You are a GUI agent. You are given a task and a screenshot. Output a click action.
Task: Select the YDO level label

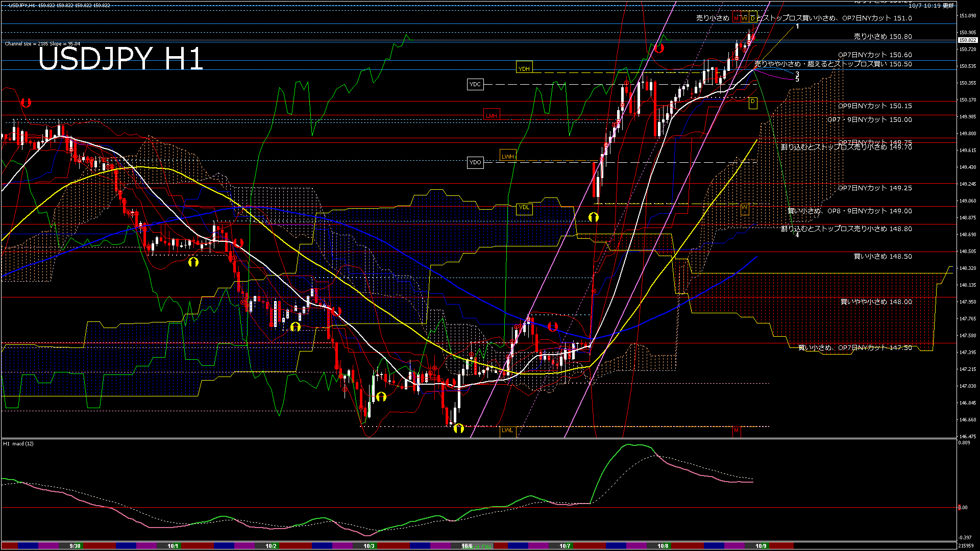click(475, 162)
